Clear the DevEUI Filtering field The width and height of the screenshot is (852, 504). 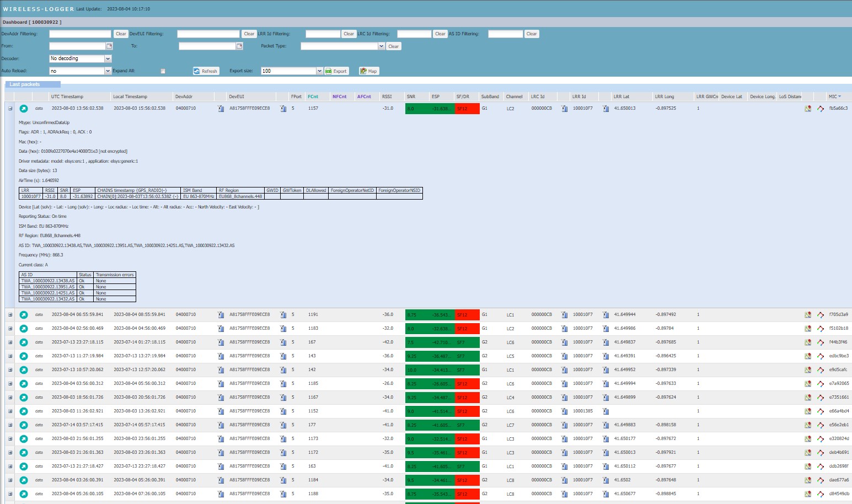[x=249, y=34]
